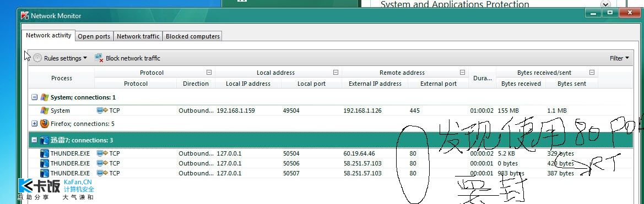Viewport: 644px width, 204px height.
Task: Click external IP 60.19.64.46 cell
Action: point(359,153)
